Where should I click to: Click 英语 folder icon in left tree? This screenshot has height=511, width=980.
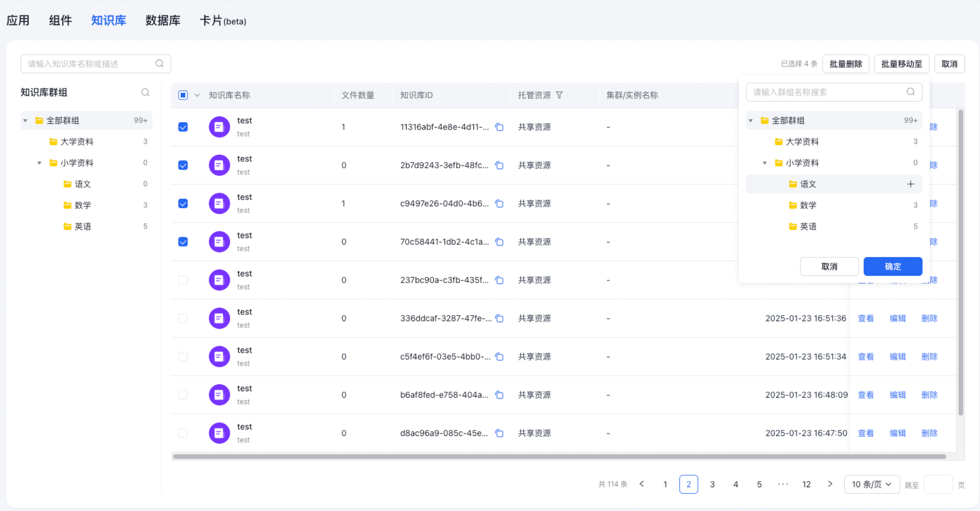pos(67,226)
